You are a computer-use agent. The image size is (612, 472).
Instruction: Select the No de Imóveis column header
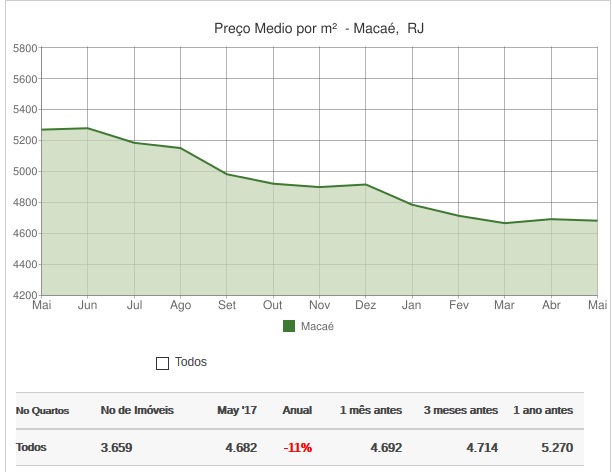coord(137,410)
